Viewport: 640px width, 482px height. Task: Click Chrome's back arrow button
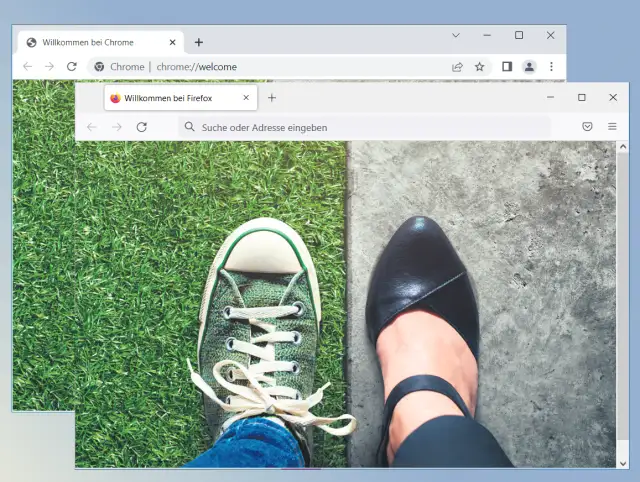(27, 67)
